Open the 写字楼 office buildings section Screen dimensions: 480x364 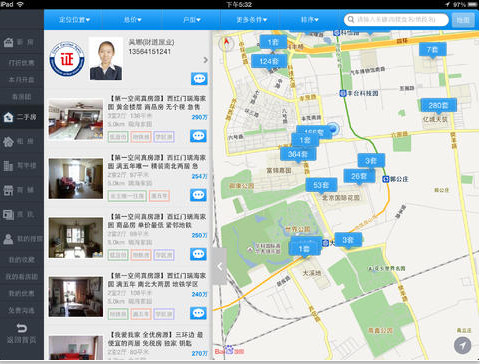22,166
